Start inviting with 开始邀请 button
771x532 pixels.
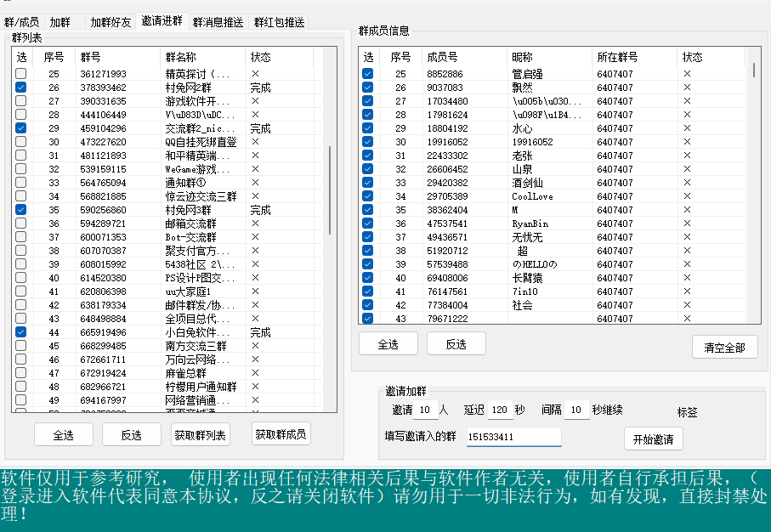click(653, 439)
